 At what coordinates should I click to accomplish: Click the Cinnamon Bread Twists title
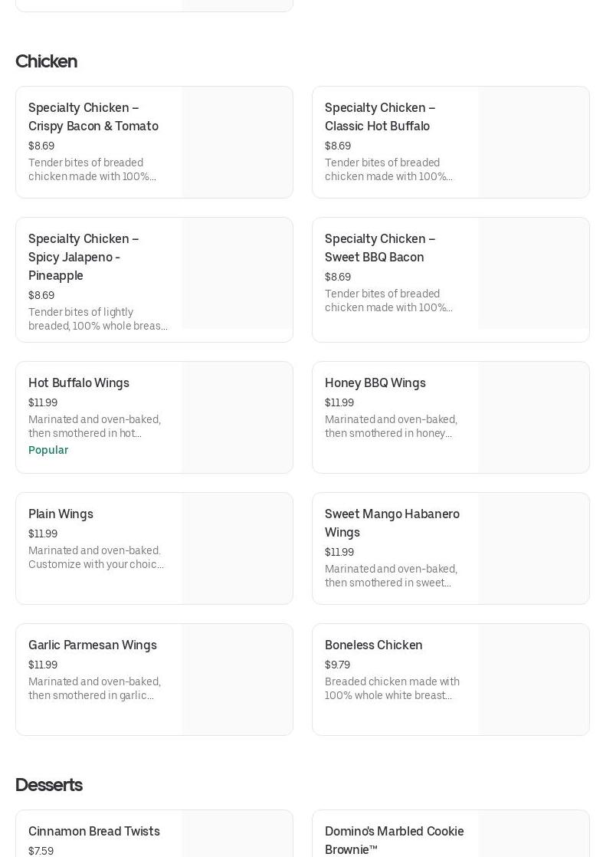(x=94, y=831)
